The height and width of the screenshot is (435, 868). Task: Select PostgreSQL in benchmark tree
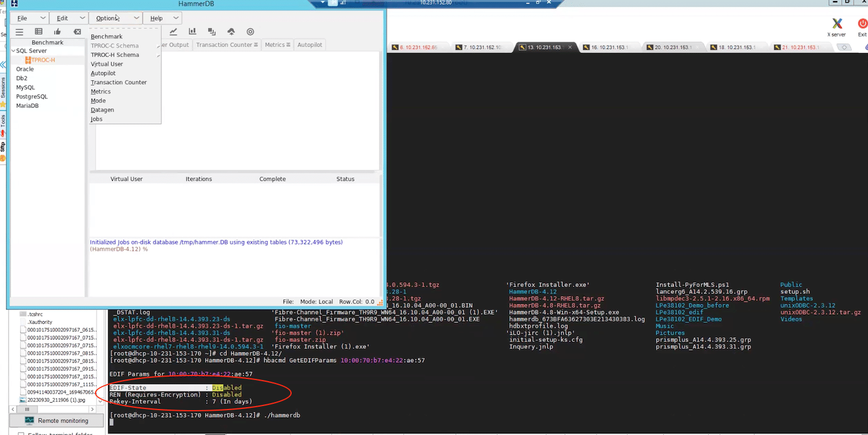tap(32, 97)
